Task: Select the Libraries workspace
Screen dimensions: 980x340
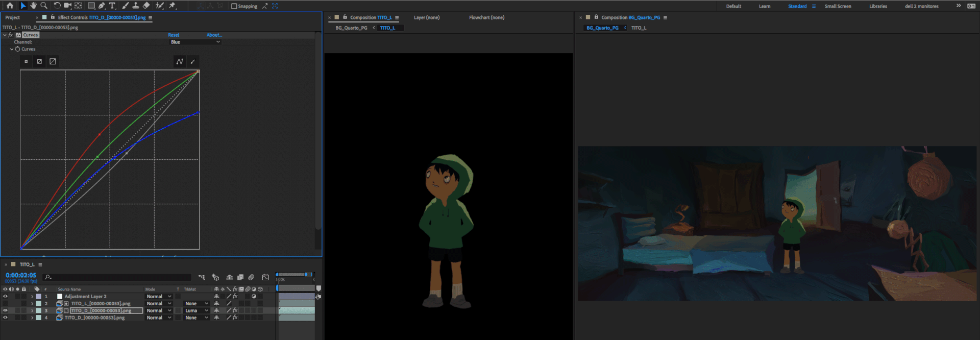Action: (878, 6)
